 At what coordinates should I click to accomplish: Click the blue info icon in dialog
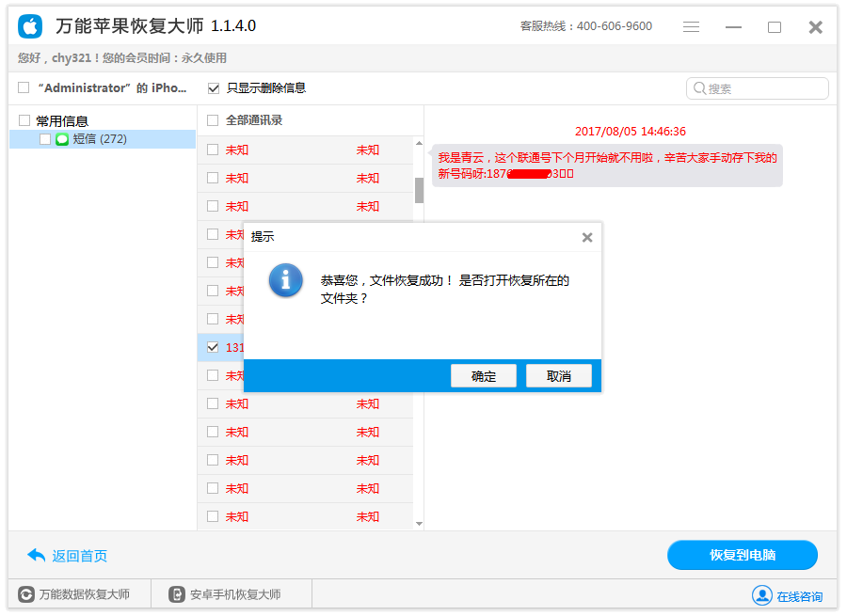coord(286,280)
